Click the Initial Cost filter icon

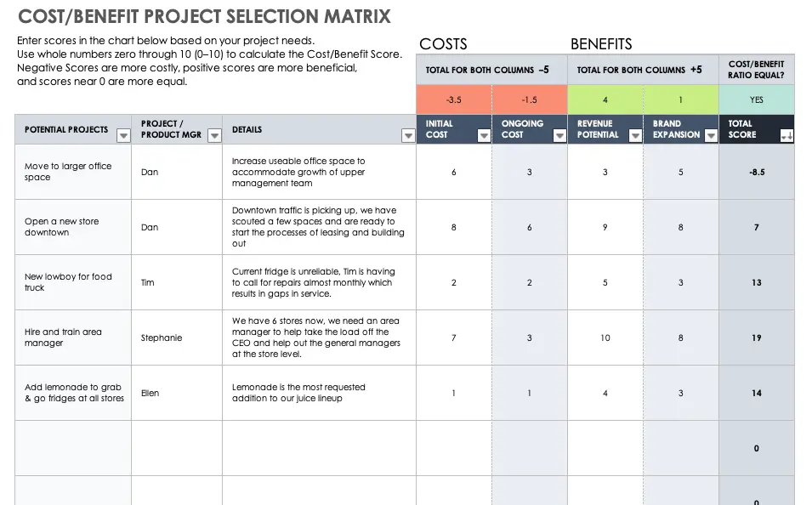(484, 134)
